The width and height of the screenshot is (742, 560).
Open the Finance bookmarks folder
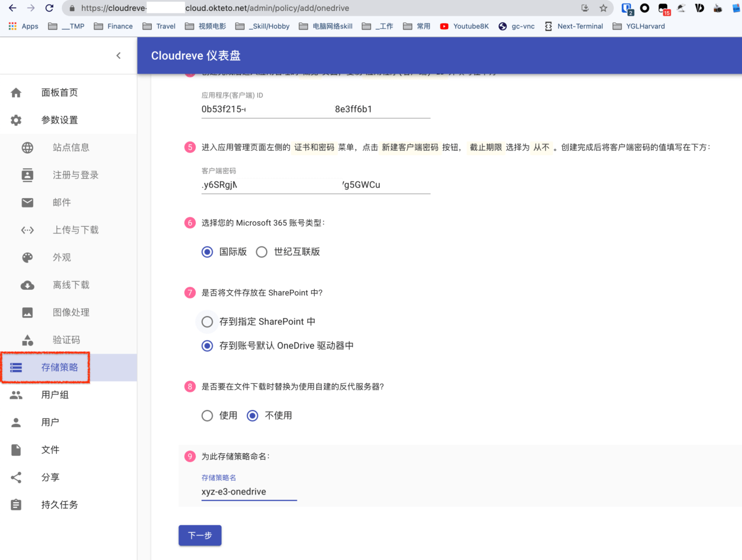tap(114, 26)
